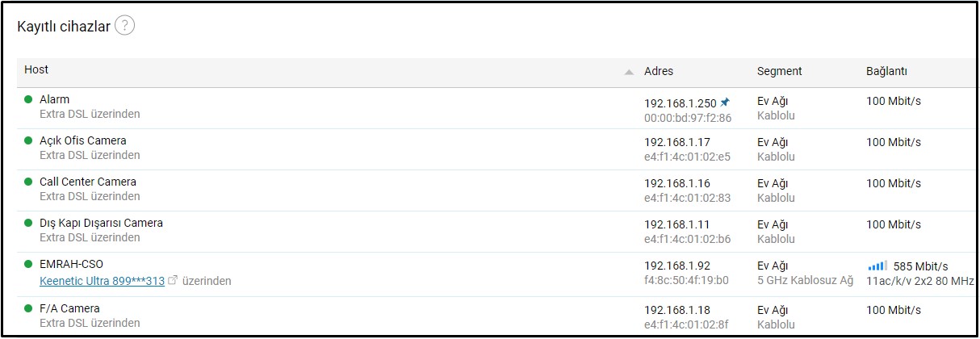The height and width of the screenshot is (339, 980).
Task: Click the green status dot for Alarm
Action: coord(28,99)
